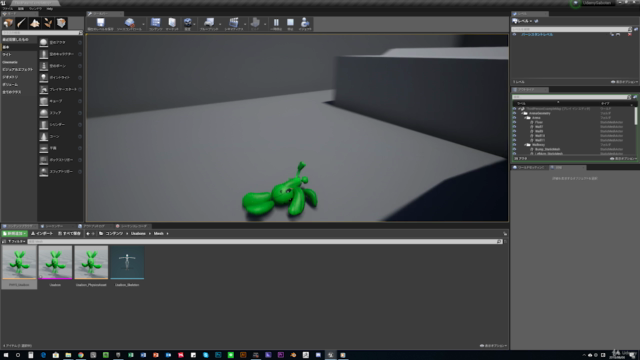Screen dimensions: 640x360
Task: Open Levels panel View Options dropdown
Action: 624,82
